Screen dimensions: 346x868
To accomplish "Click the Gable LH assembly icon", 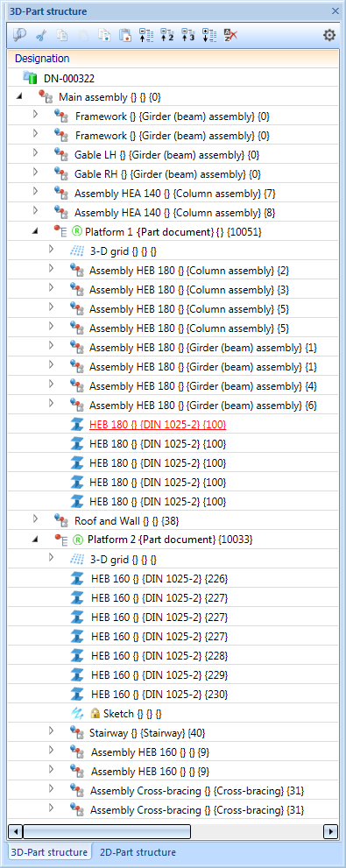I will [x=60, y=154].
